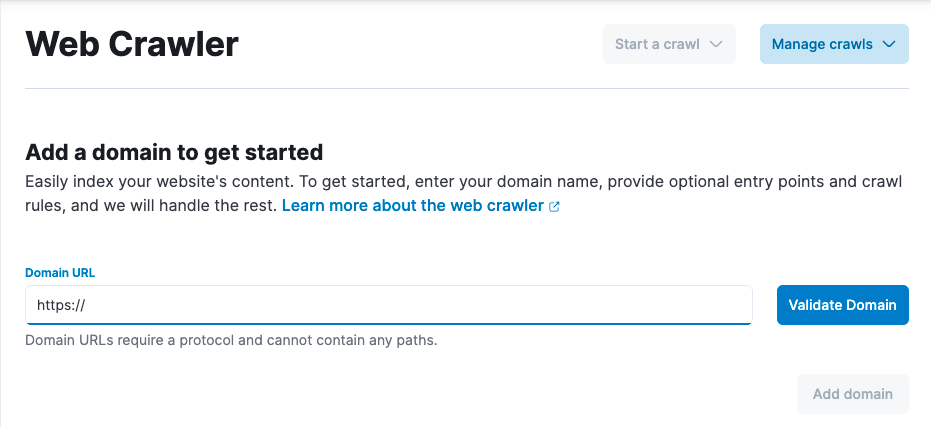
Task: Click the disabled Add domain button
Action: [852, 394]
